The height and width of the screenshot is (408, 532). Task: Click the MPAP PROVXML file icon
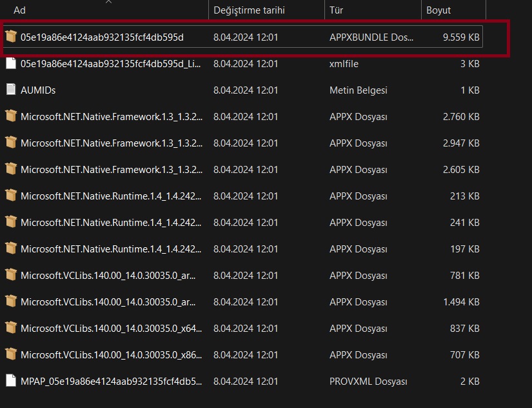pos(10,382)
